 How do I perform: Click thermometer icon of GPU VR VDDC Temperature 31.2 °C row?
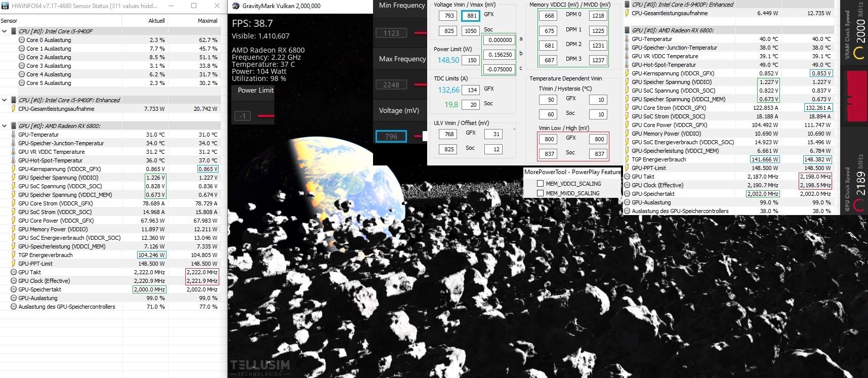(14, 151)
